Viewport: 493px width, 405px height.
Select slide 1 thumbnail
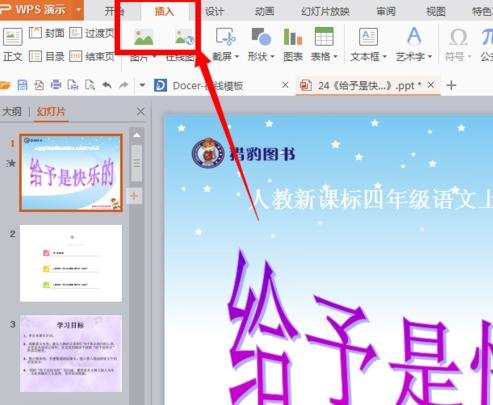[x=71, y=173]
